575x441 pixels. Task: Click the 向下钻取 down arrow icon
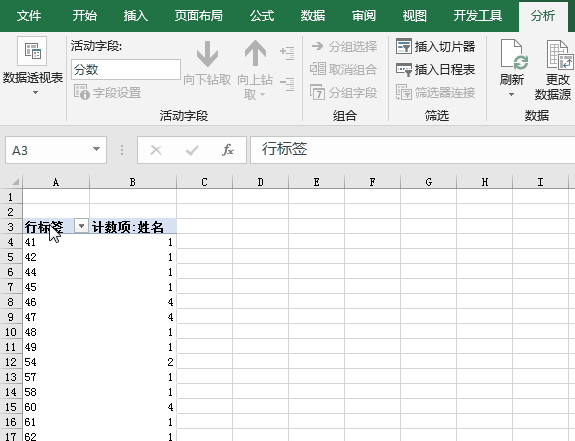pos(207,54)
